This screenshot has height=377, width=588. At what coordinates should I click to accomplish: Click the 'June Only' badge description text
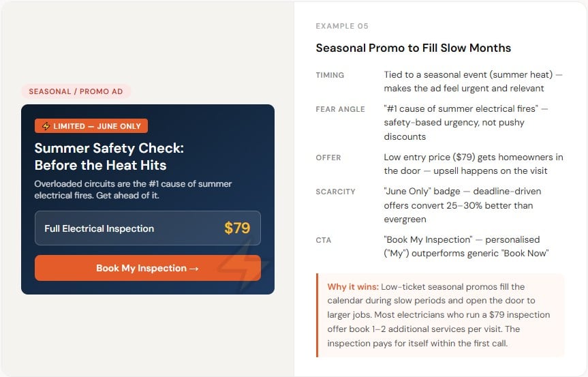[463, 205]
